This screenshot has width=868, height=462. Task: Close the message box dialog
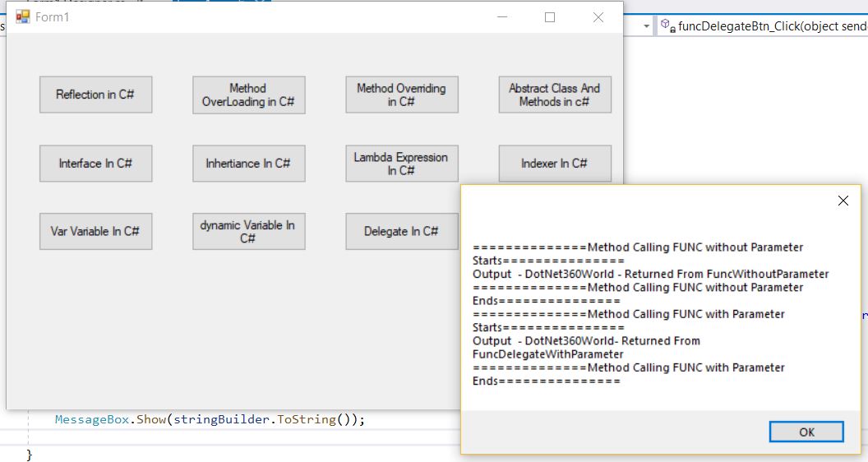pos(843,201)
